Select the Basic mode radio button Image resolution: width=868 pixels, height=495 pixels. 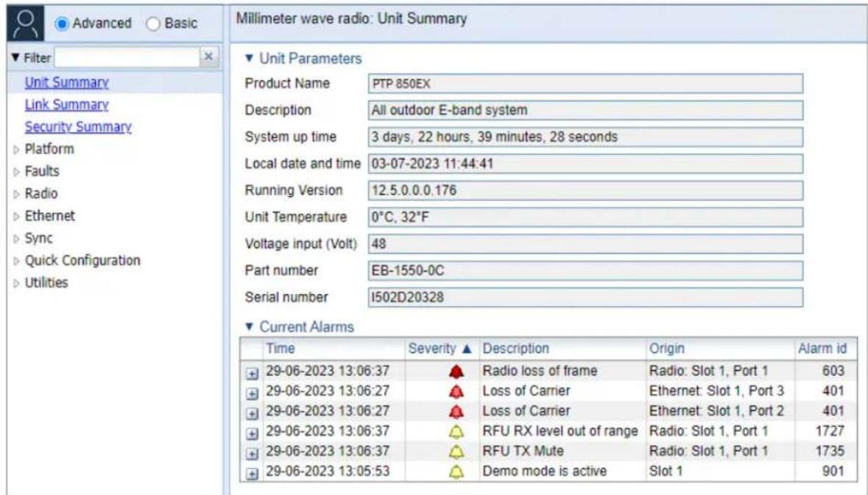point(153,24)
